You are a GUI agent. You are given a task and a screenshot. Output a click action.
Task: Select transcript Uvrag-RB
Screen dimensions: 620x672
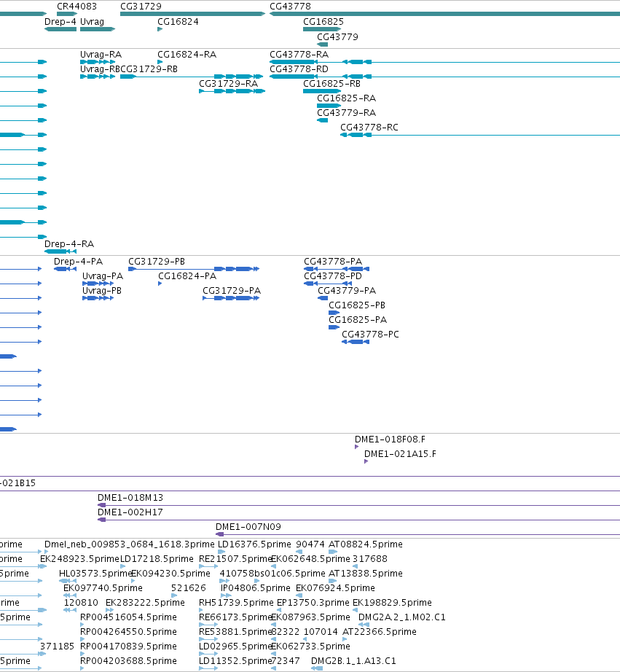coord(101,69)
